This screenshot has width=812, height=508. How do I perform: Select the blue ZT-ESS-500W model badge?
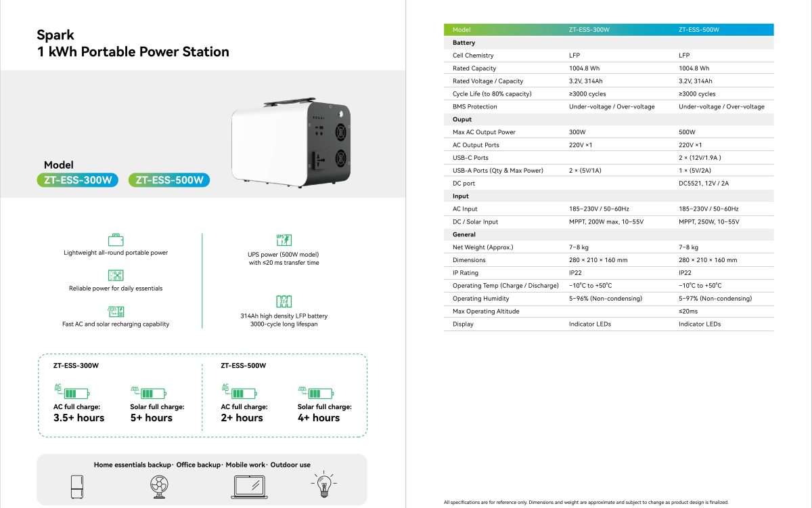tap(169, 180)
